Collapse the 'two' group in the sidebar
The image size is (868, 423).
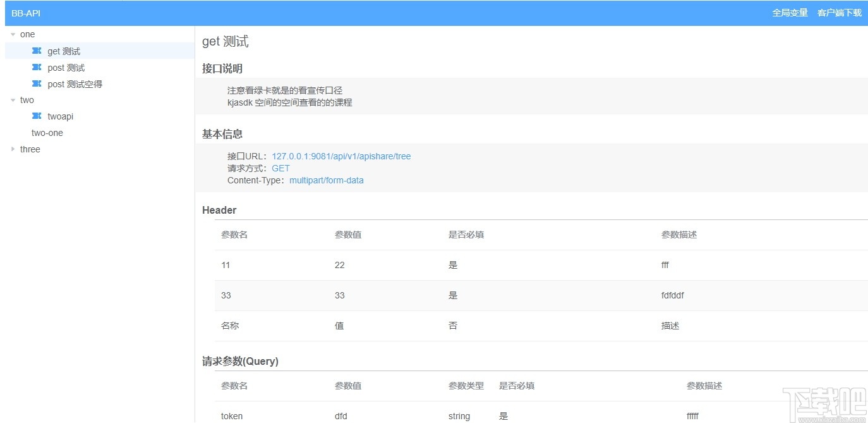(13, 100)
